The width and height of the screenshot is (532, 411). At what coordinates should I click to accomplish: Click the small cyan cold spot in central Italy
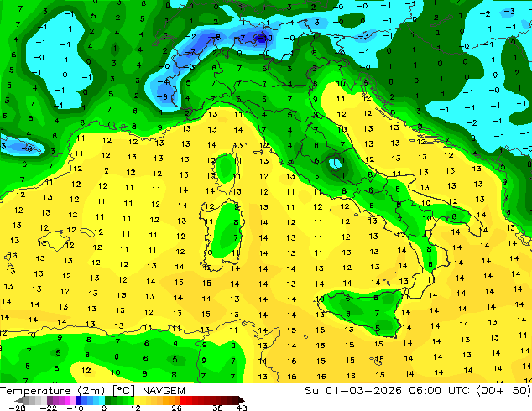(336, 164)
